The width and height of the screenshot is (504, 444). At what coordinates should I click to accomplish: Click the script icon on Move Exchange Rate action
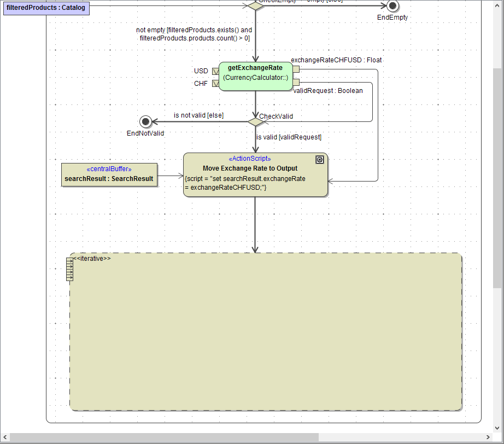(320, 160)
